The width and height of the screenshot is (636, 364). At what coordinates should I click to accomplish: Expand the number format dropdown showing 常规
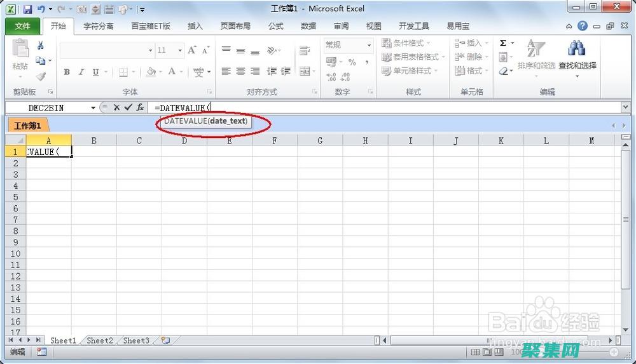(x=368, y=45)
